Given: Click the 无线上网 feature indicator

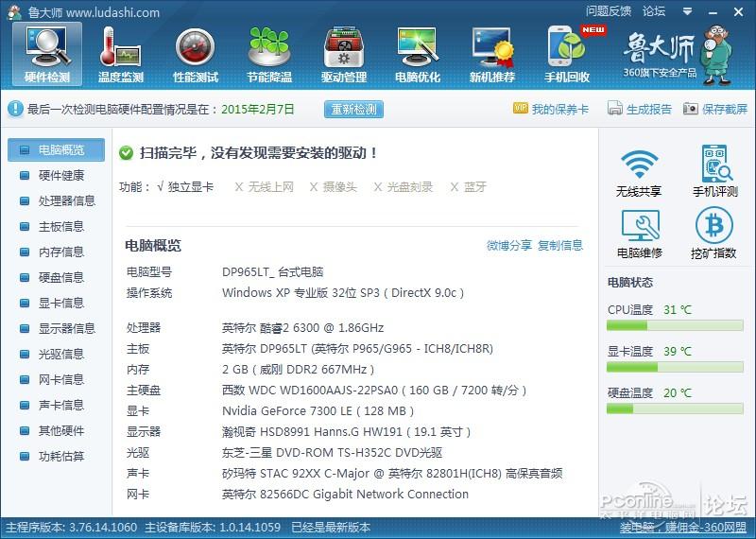Looking at the screenshot, I should pyautogui.click(x=265, y=186).
